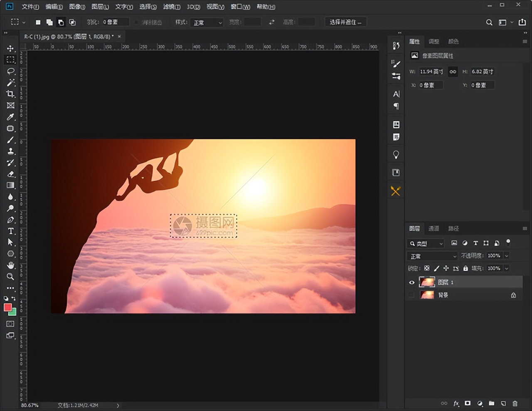The height and width of the screenshot is (411, 532).
Task: Activate the Clone Stamp tool
Action: point(10,151)
